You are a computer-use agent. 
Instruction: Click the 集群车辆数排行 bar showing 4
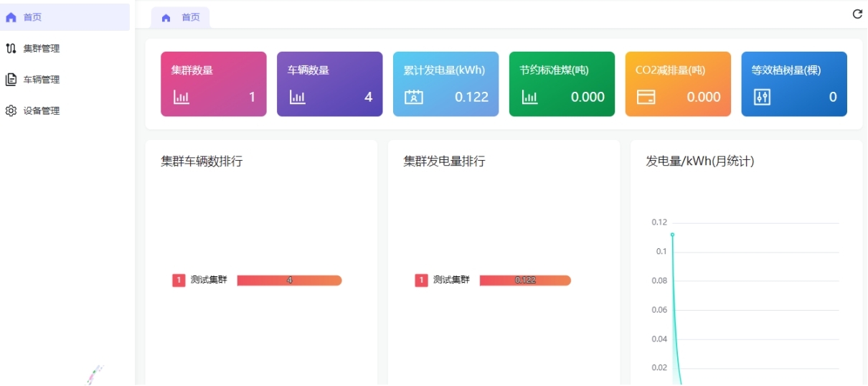(x=289, y=281)
